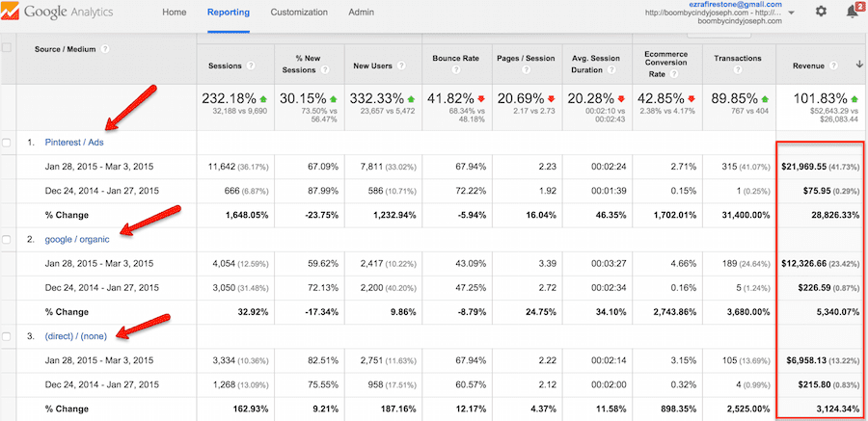Click the 11,642 sessions cell
868x421 pixels.
coord(221,167)
